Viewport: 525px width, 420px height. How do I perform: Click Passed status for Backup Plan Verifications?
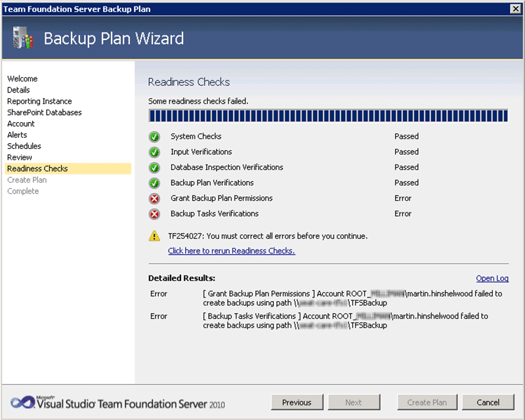(406, 183)
